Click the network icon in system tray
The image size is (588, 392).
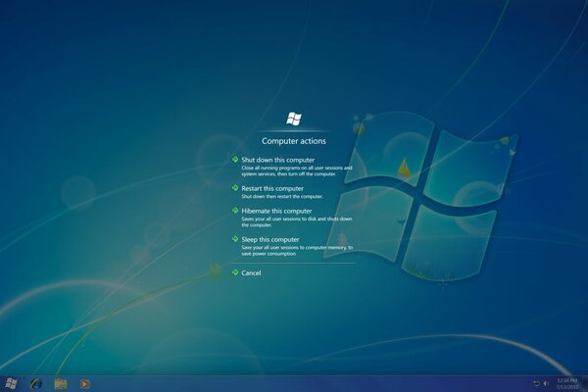[x=536, y=382]
